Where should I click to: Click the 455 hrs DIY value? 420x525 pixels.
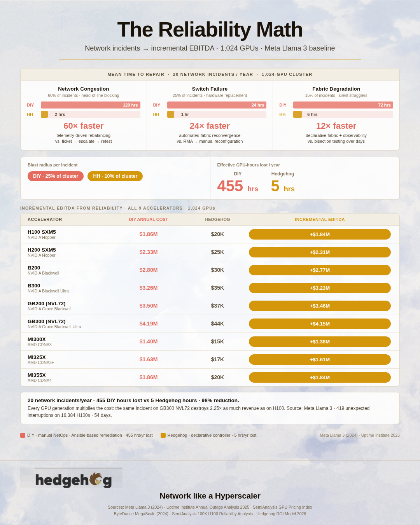click(x=238, y=186)
